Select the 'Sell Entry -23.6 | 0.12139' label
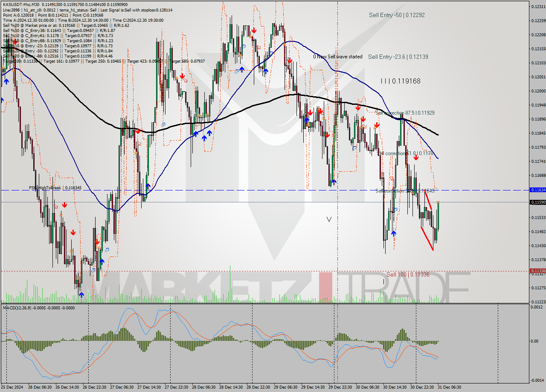Image resolution: width=546 pixels, height=392 pixels. 398,57
